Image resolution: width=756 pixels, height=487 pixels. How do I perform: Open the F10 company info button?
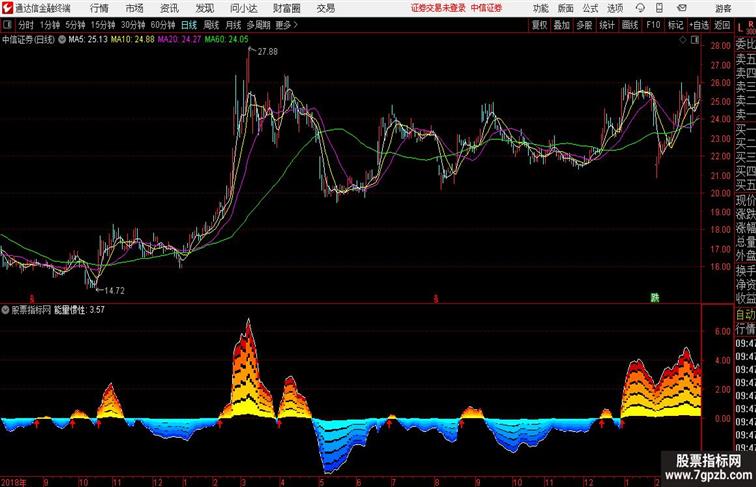coord(653,25)
